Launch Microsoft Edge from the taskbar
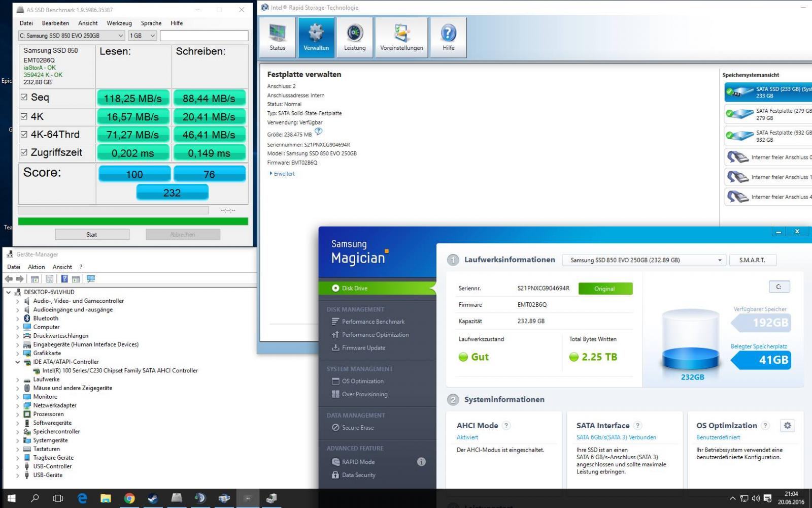The image size is (812, 508). click(x=82, y=498)
